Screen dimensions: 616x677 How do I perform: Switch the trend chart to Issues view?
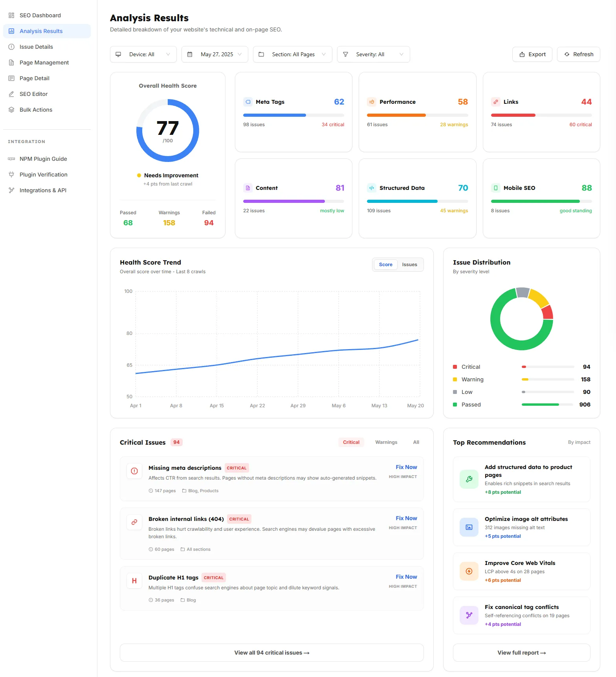(x=410, y=265)
